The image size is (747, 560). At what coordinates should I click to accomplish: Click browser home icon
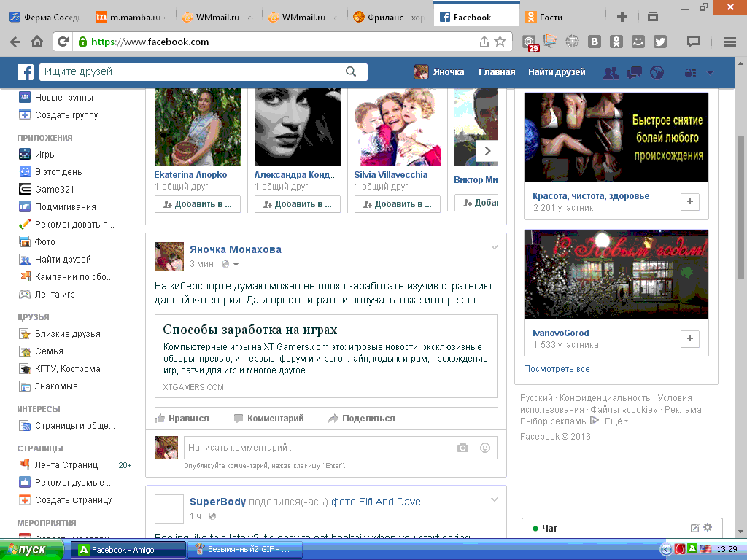point(37,42)
